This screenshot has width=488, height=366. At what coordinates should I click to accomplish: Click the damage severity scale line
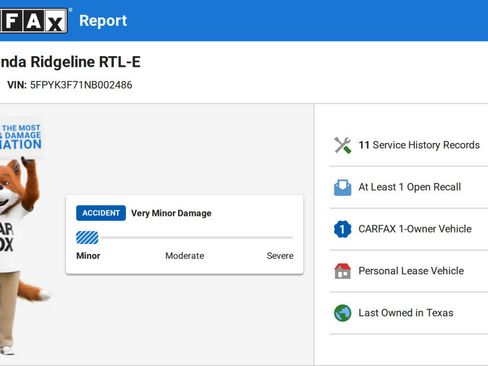[197, 238]
